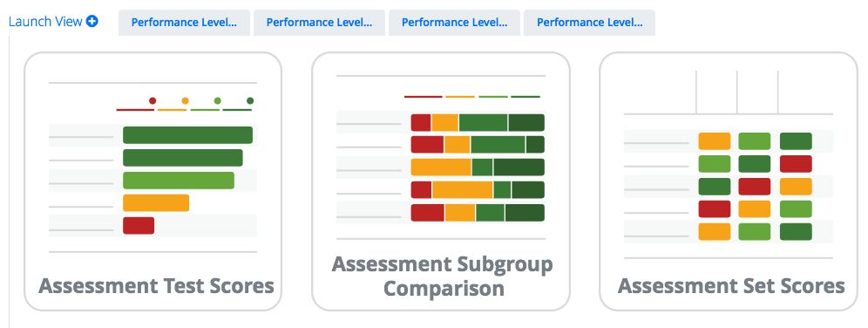
Task: Open the third Performance Level tab
Action: [455, 23]
